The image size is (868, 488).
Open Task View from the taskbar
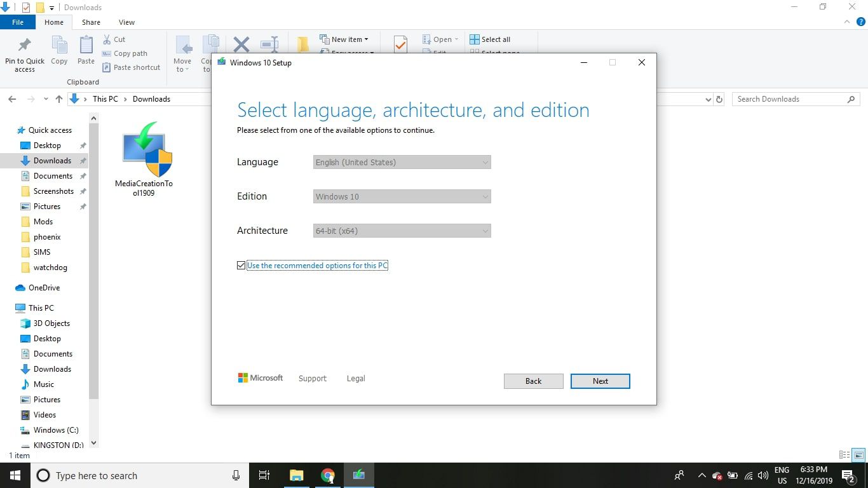(264, 475)
